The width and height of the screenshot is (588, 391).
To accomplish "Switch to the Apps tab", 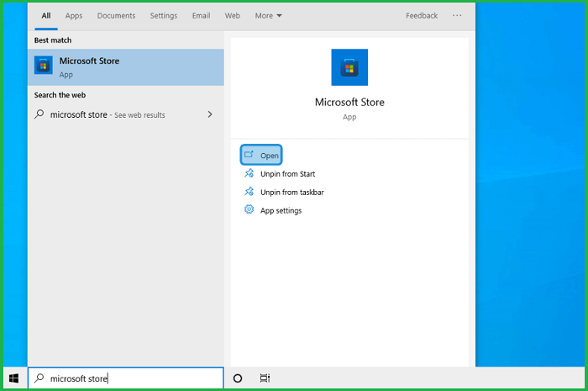I will point(74,16).
